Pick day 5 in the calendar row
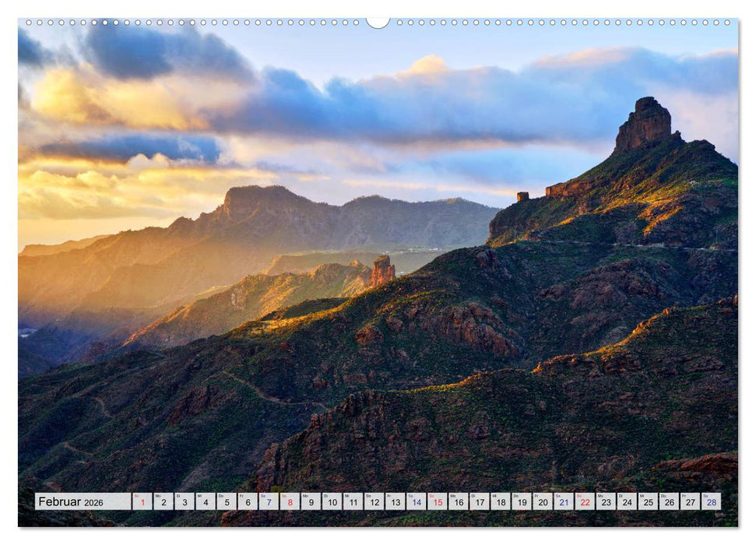The width and height of the screenshot is (756, 545). click(226, 501)
